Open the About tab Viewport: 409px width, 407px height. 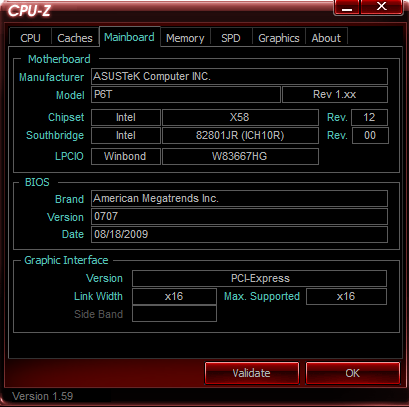(326, 38)
